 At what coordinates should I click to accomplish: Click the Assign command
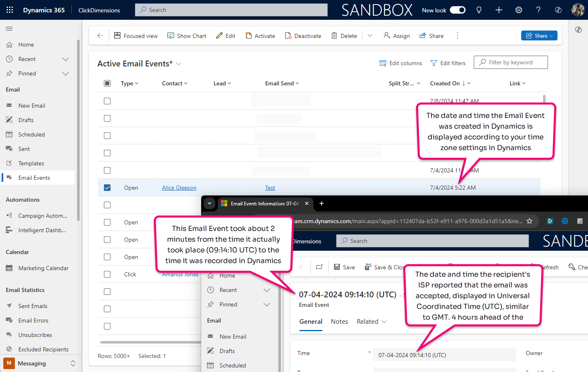[x=397, y=36]
